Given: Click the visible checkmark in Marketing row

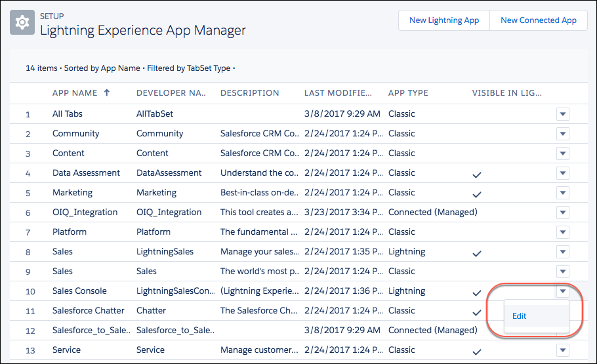Looking at the screenshot, I should point(477,195).
